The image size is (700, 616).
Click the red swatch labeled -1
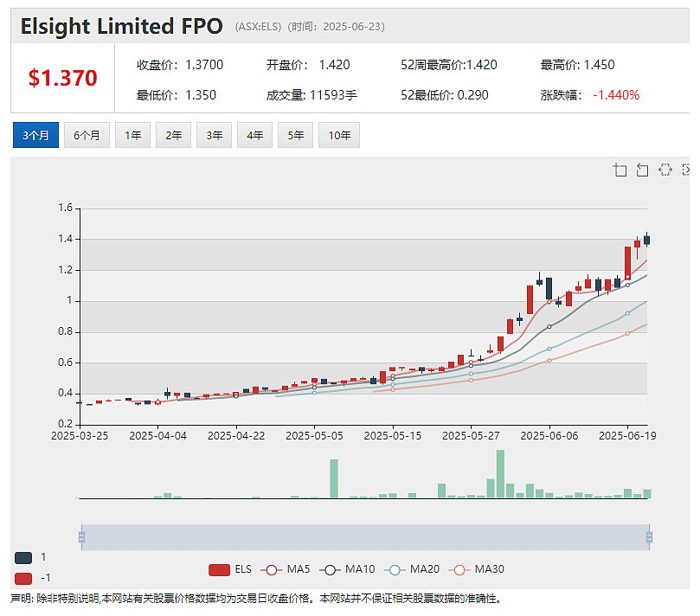tap(23, 579)
